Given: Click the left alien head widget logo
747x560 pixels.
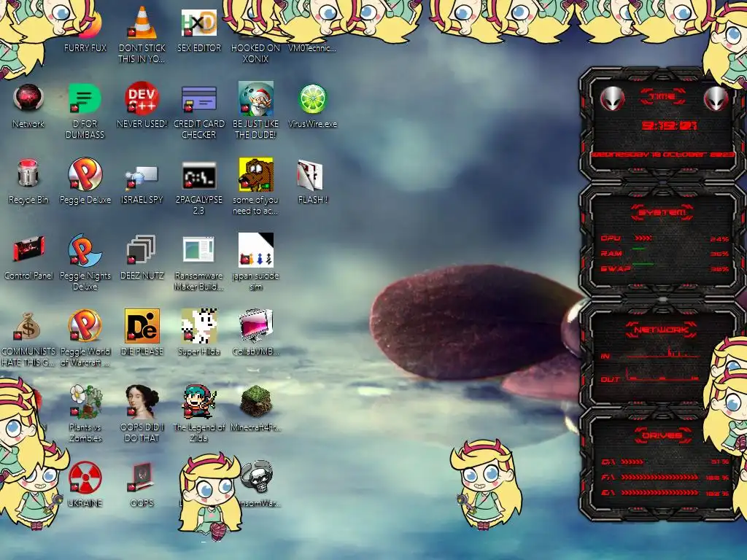Looking at the screenshot, I should coord(612,99).
